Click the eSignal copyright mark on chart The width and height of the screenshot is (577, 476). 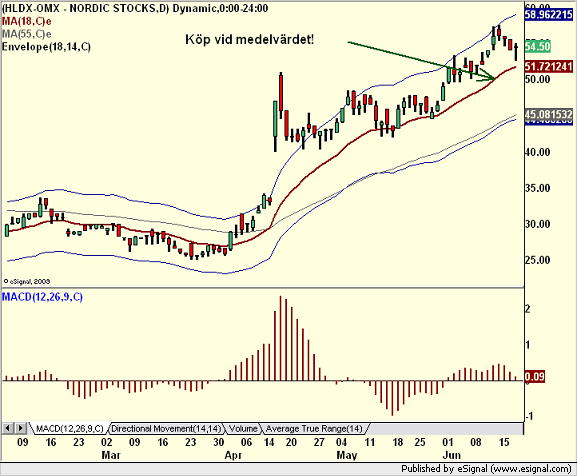pos(26,281)
